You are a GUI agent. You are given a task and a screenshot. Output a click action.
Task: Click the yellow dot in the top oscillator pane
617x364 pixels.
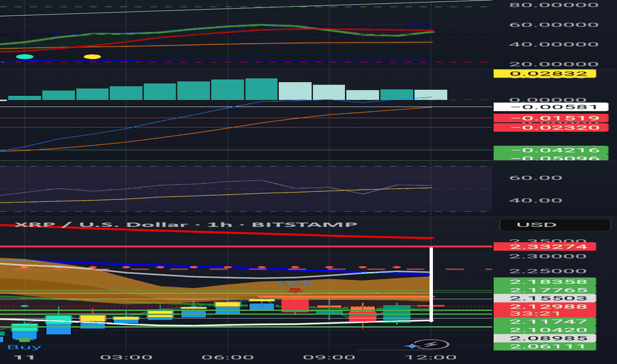tap(92, 57)
